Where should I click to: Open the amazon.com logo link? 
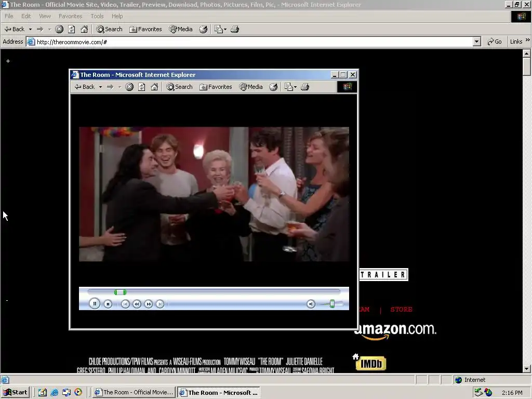click(395, 330)
